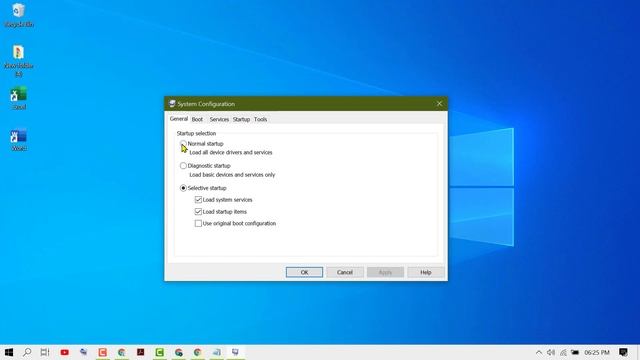
Task: Show hidden system tray icons
Action: coord(539,352)
